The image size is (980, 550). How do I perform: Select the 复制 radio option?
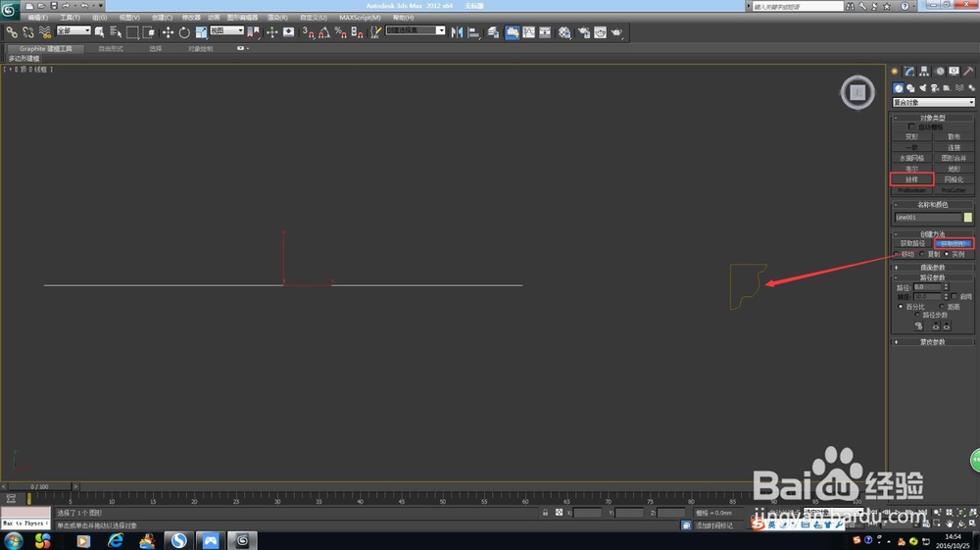922,254
